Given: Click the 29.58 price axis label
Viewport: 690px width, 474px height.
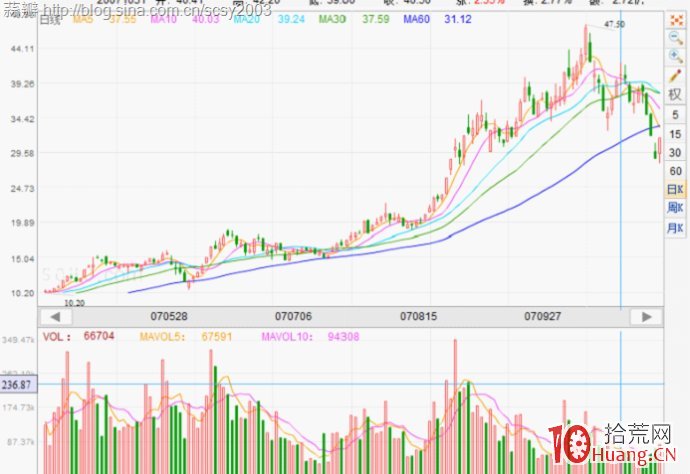Looking at the screenshot, I should click(x=22, y=154).
